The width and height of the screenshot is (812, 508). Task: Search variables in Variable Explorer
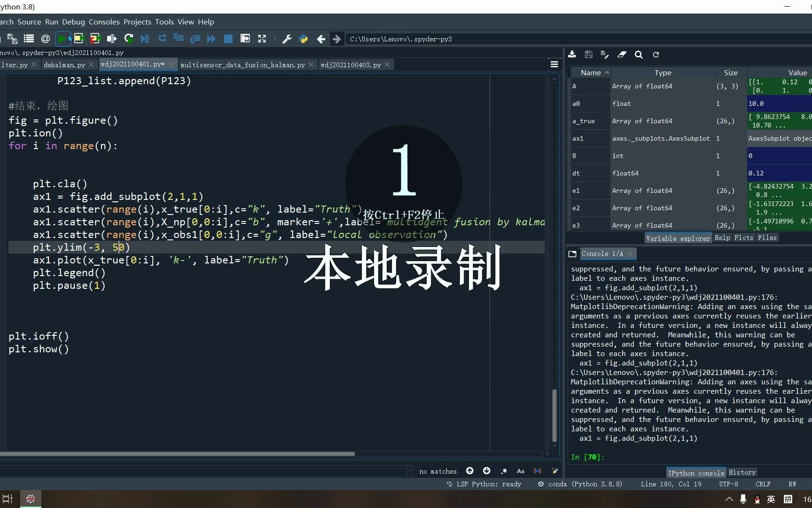639,54
